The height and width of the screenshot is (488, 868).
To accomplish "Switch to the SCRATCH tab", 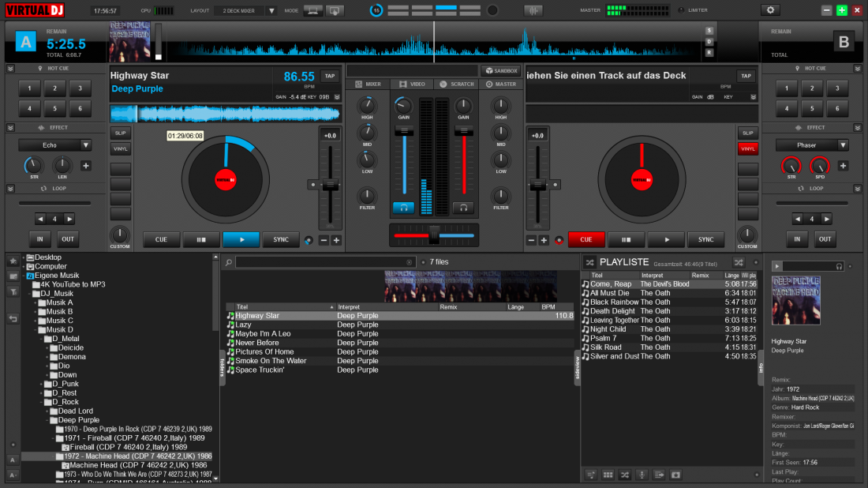I will (456, 84).
